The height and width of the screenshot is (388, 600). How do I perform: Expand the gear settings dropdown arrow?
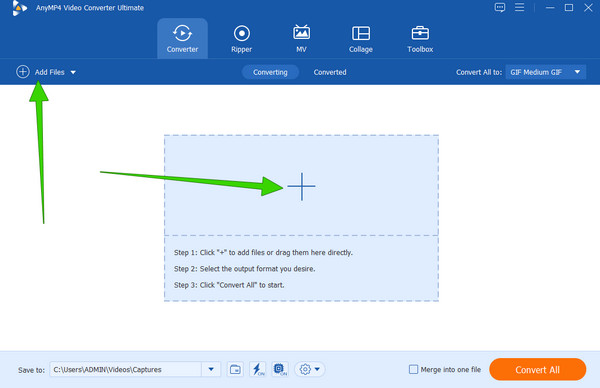pos(317,369)
